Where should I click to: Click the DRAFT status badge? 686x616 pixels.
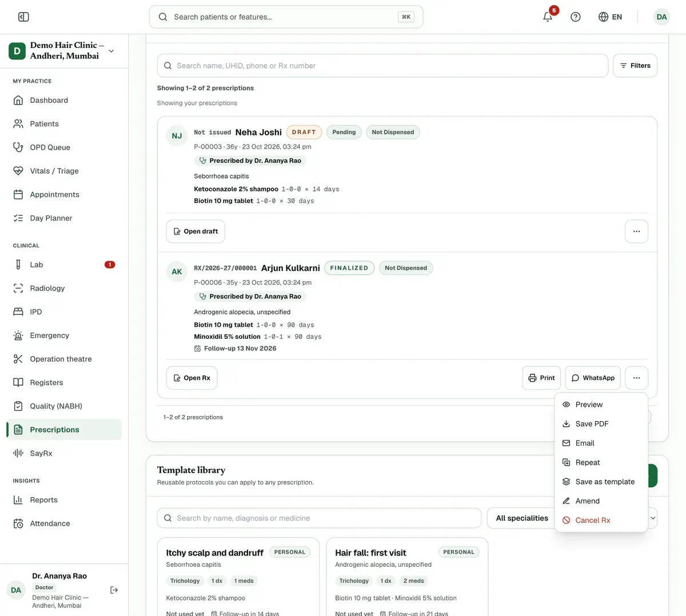tap(304, 132)
